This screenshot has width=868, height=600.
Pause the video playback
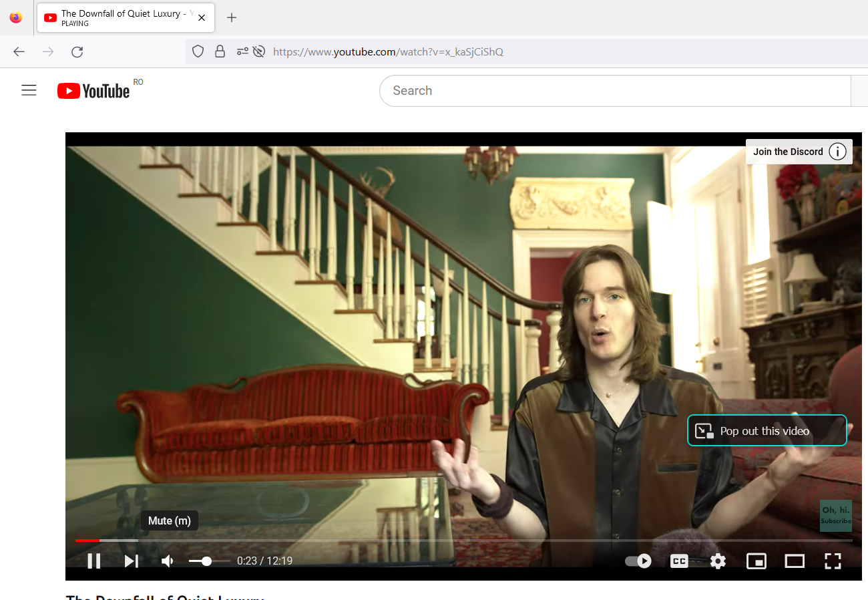point(93,561)
